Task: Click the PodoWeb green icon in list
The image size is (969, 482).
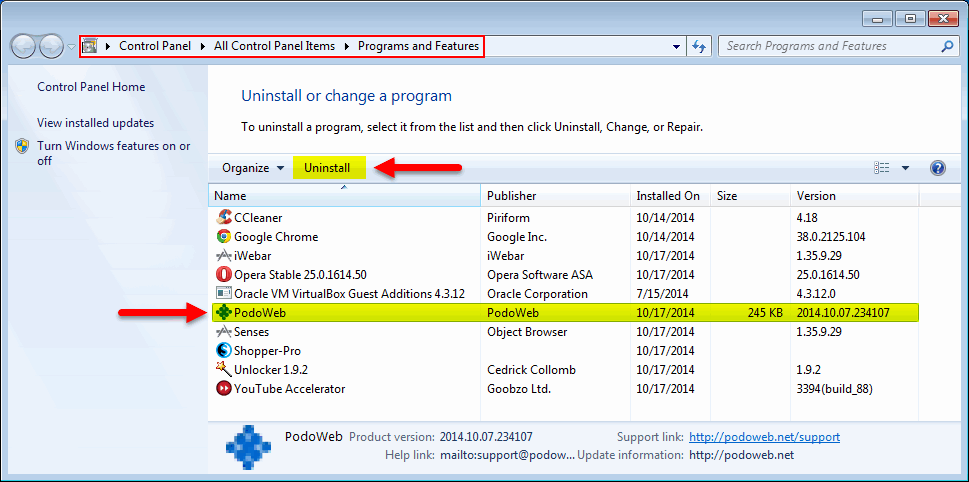Action: [x=223, y=313]
